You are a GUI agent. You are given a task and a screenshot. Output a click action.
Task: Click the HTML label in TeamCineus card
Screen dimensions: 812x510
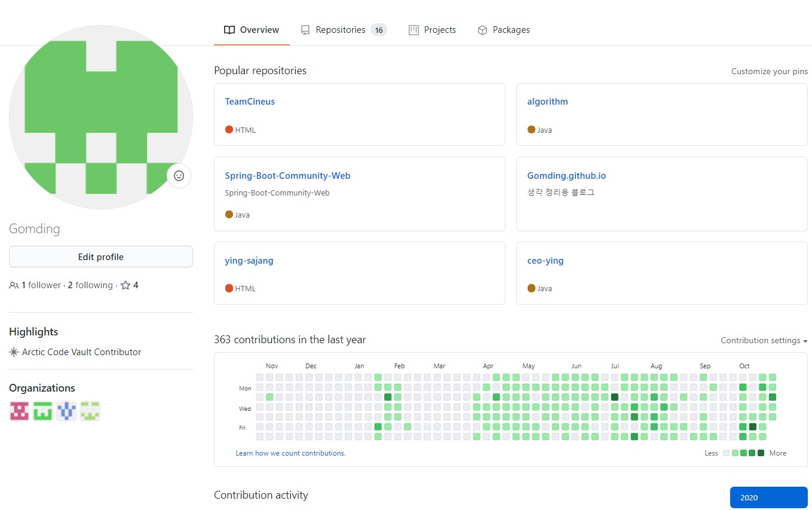(x=245, y=130)
